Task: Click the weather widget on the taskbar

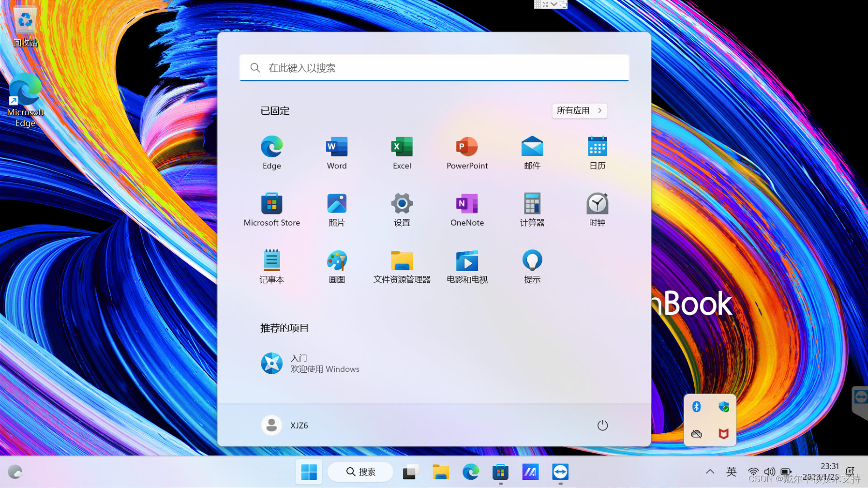Action: point(15,472)
